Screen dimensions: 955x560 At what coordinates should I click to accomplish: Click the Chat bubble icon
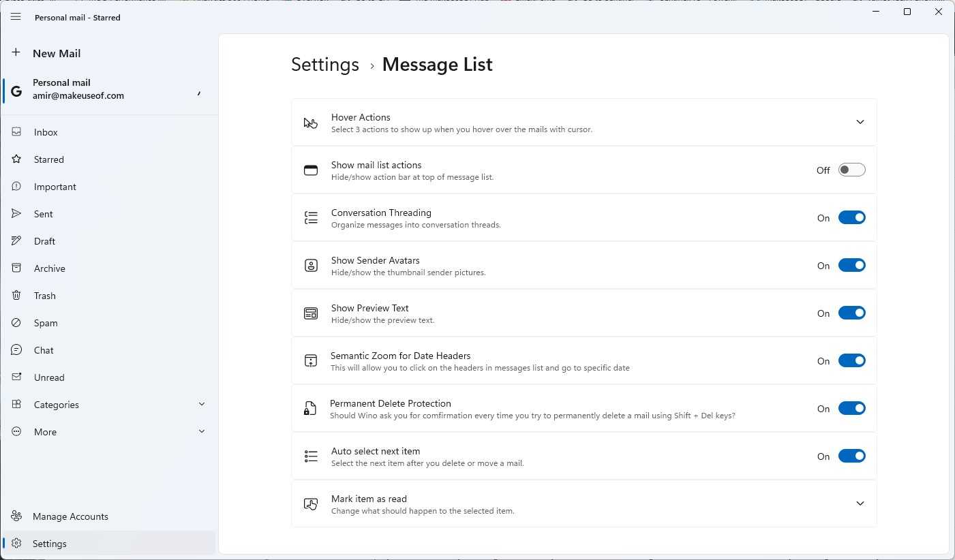tap(16, 350)
